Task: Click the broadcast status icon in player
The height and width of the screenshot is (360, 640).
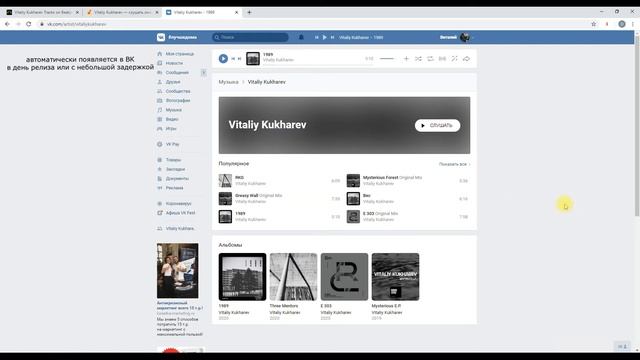Action: [442, 59]
